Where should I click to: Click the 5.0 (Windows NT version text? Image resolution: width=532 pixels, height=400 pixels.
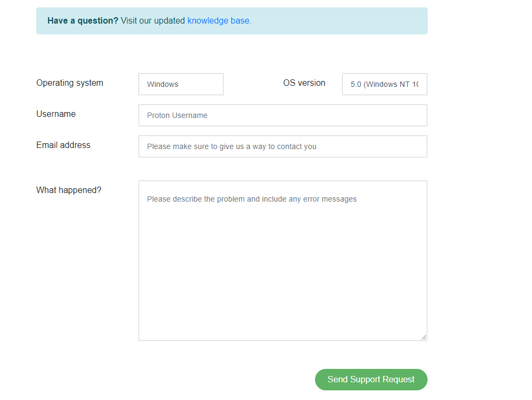385,84
